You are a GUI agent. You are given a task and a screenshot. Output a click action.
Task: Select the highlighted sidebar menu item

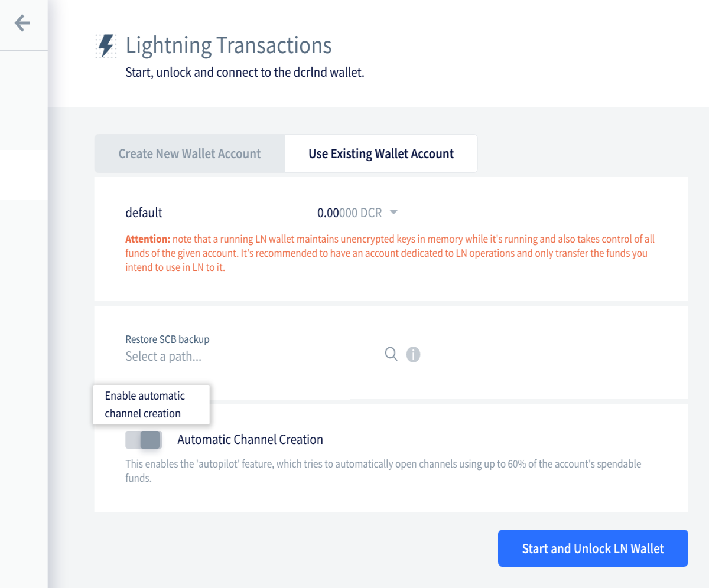(x=24, y=174)
